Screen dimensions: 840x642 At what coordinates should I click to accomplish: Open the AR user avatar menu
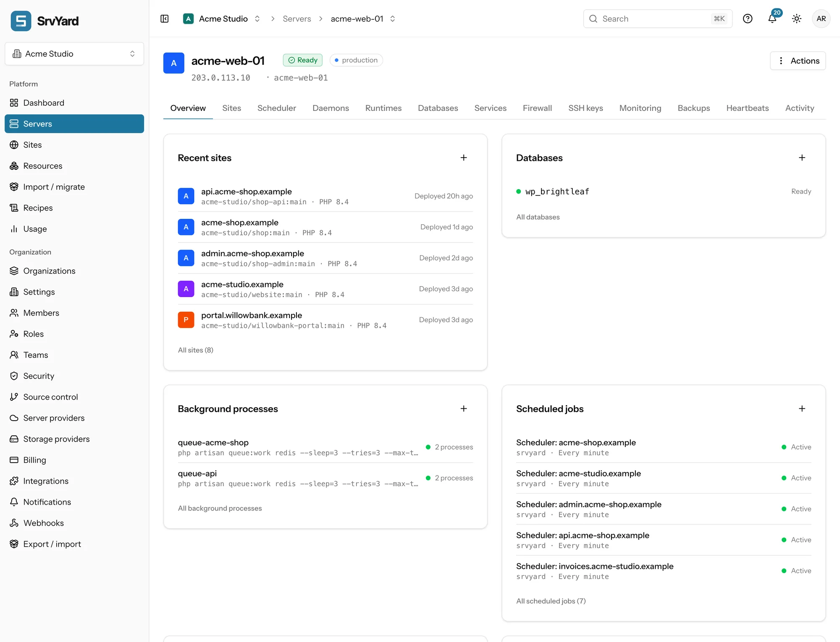[821, 19]
